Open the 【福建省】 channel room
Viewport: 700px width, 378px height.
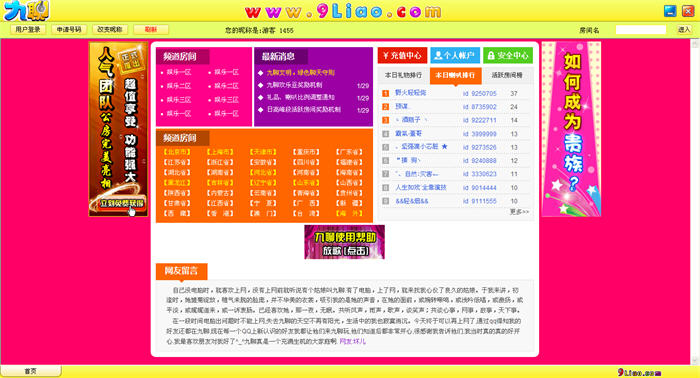pos(349,162)
